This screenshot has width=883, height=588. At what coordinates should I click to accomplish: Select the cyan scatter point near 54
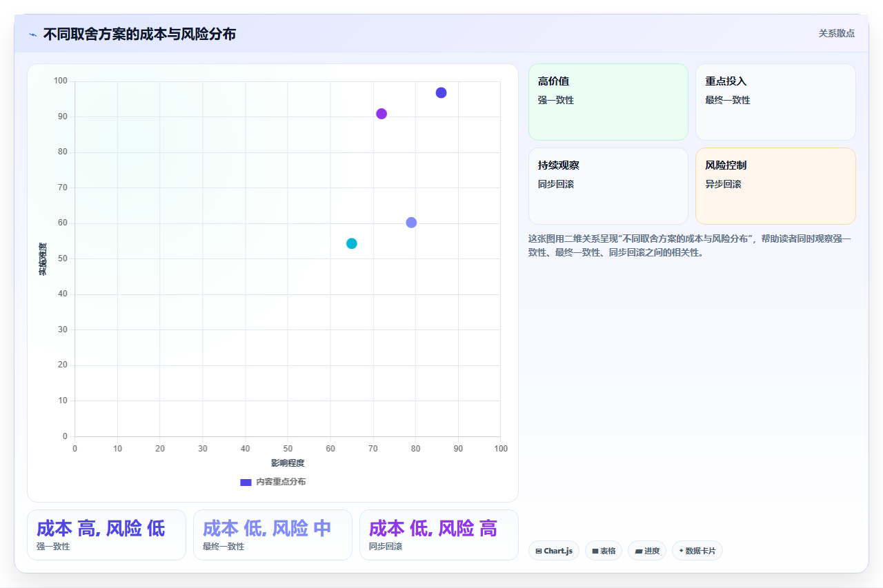[352, 243]
